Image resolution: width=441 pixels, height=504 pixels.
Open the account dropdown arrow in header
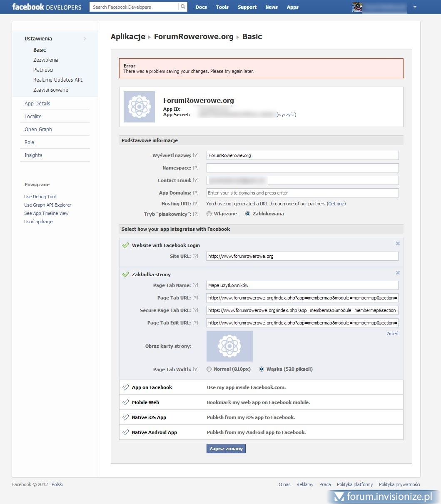coord(415,7)
